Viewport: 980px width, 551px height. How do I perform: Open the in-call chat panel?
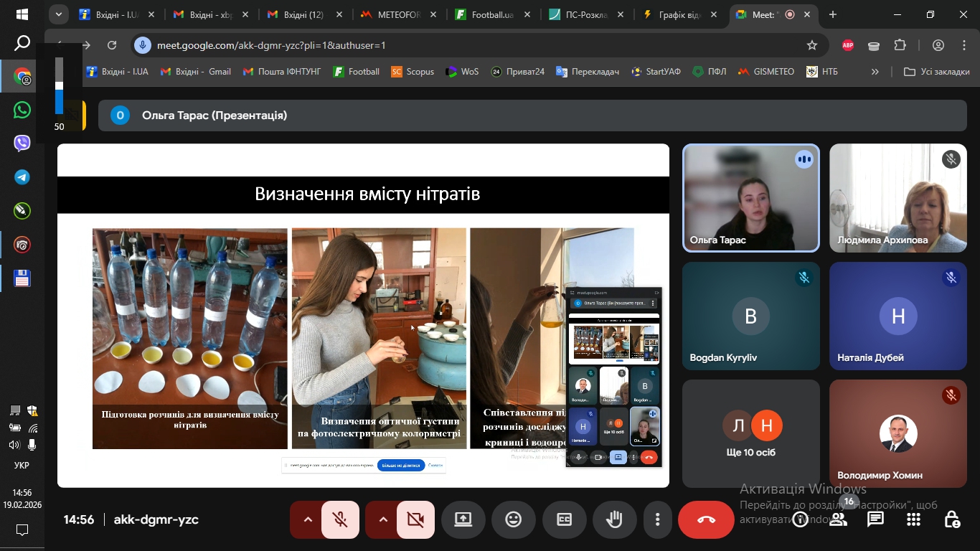(x=875, y=519)
